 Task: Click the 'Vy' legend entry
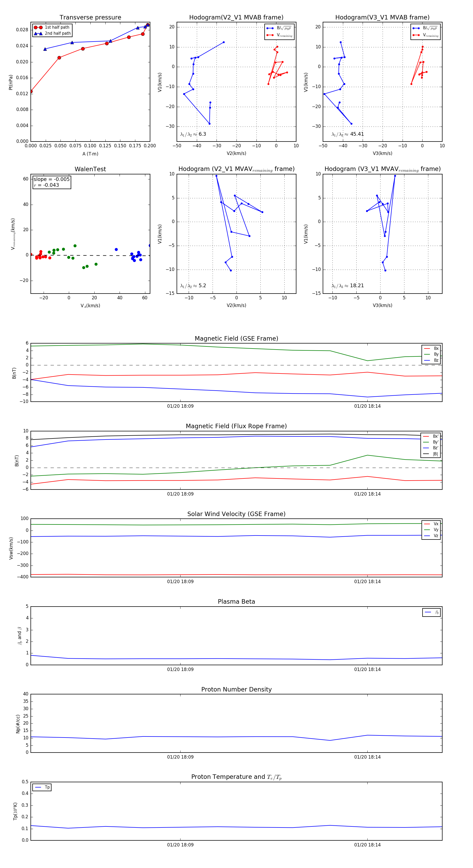point(431,530)
